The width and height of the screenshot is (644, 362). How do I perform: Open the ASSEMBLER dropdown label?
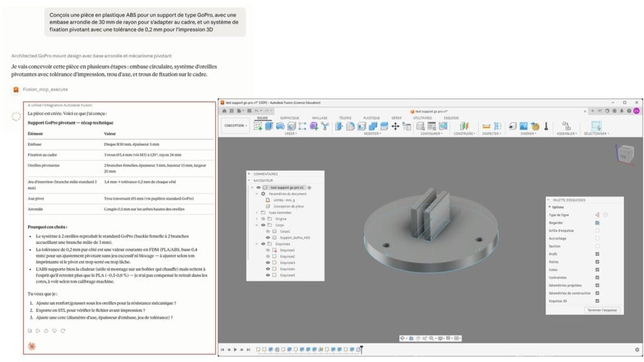(x=567, y=134)
